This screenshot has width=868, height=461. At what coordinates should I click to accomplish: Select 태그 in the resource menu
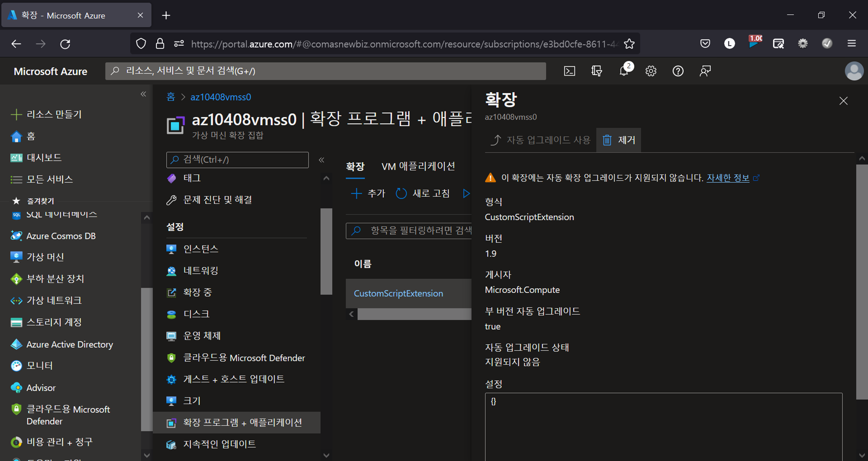tap(184, 178)
